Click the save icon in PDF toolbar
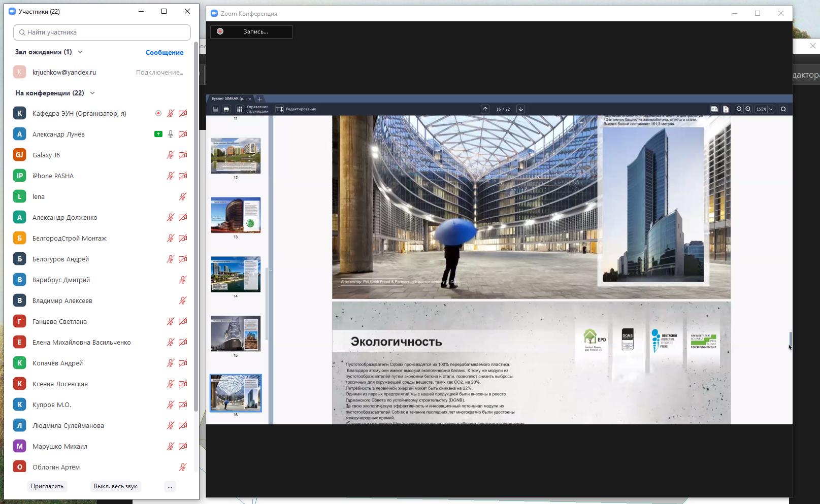 coord(215,109)
